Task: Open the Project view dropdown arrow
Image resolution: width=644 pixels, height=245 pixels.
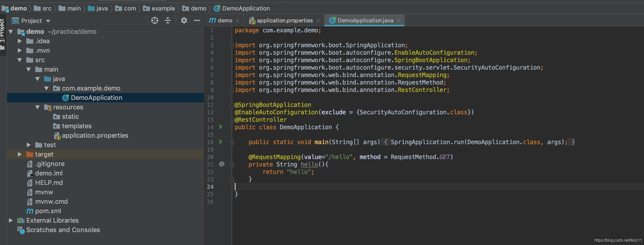Action: click(48, 21)
